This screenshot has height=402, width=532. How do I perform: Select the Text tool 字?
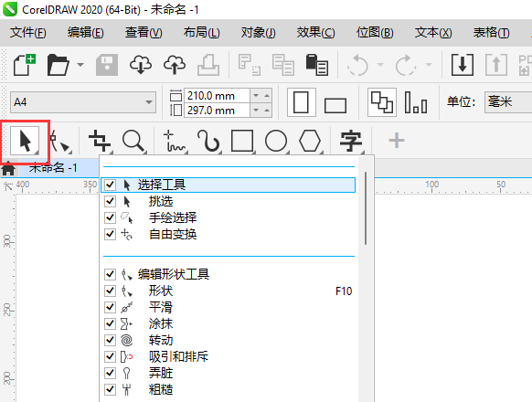(351, 141)
